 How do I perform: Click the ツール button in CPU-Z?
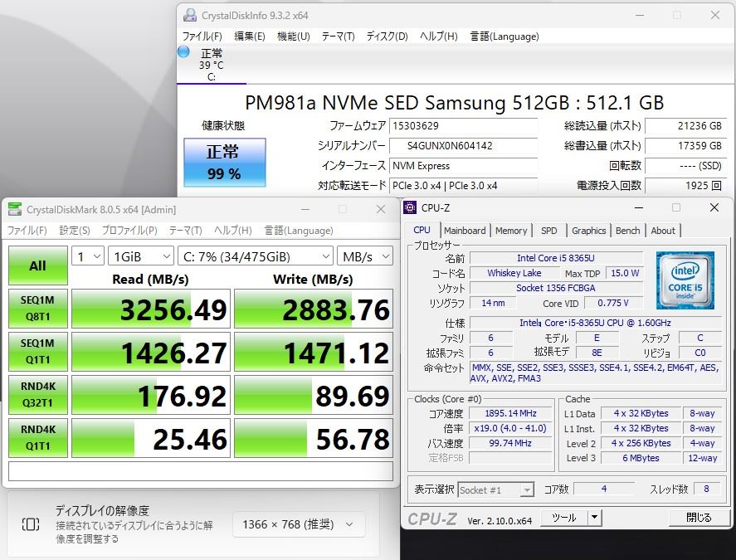pos(563,518)
